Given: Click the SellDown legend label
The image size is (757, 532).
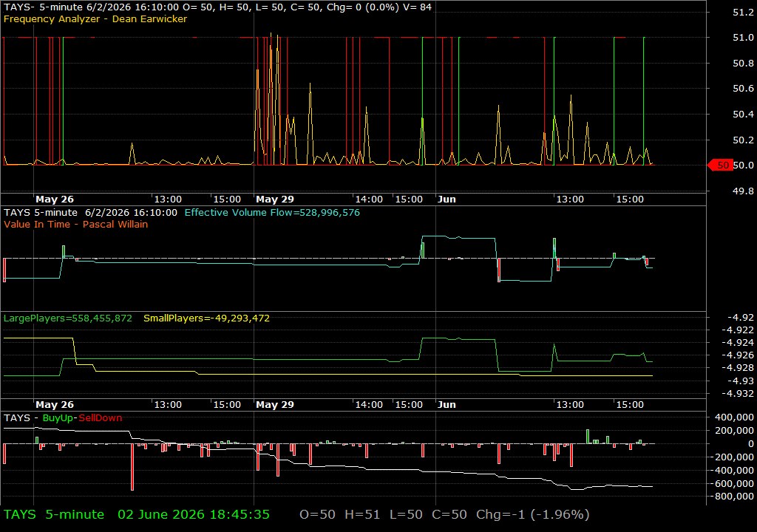Looking at the screenshot, I should tap(101, 418).
